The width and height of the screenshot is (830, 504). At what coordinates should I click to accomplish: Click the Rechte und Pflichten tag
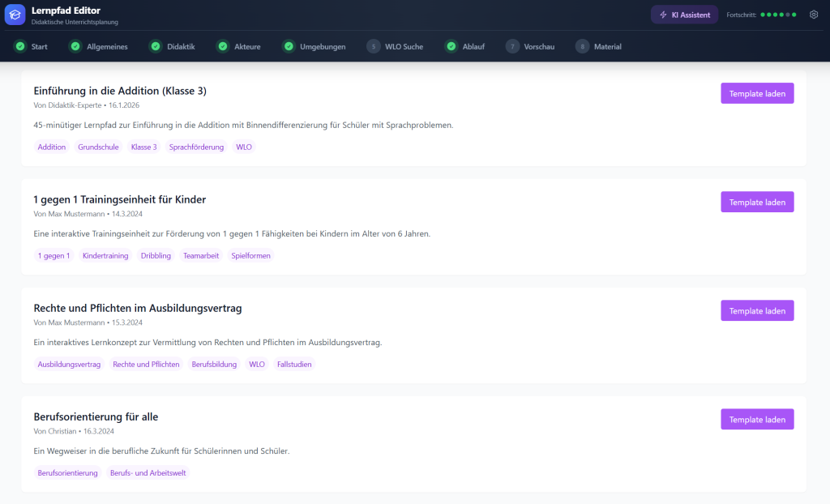(146, 364)
